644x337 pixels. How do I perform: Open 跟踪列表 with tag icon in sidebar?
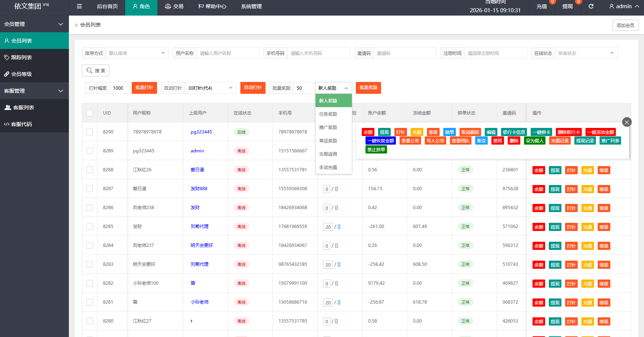21,57
